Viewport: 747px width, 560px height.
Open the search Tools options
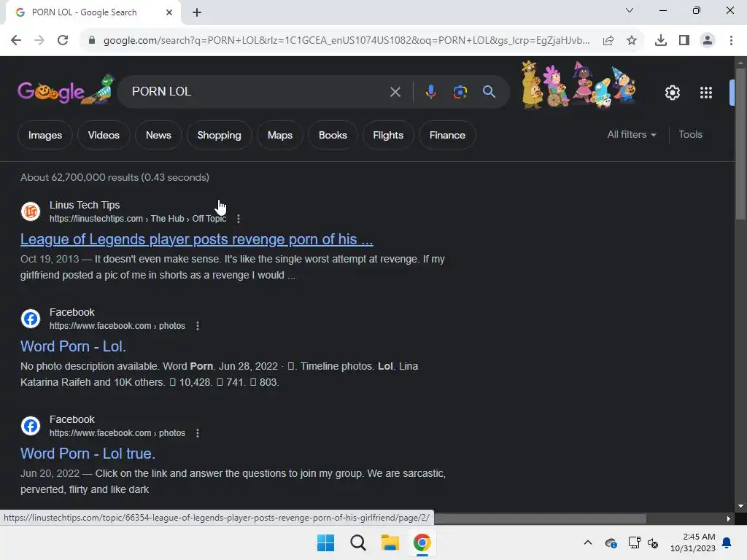coord(690,135)
